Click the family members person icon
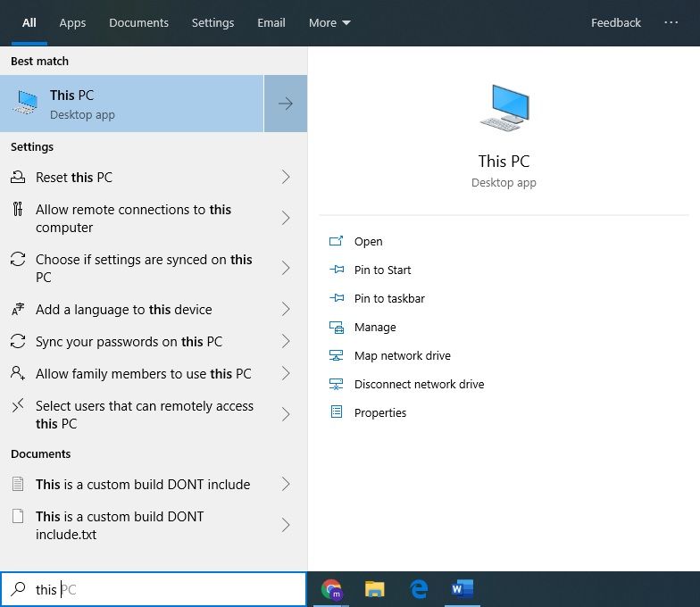 18,373
